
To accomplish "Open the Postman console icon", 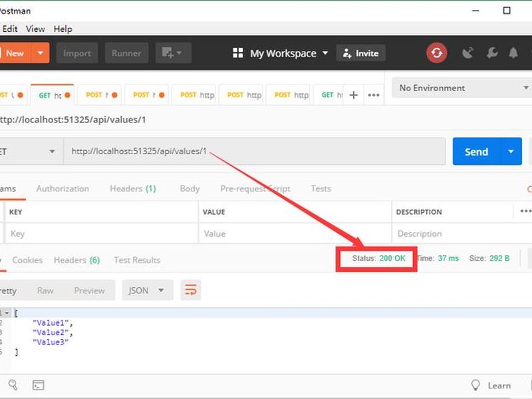I will pyautogui.click(x=38, y=385).
